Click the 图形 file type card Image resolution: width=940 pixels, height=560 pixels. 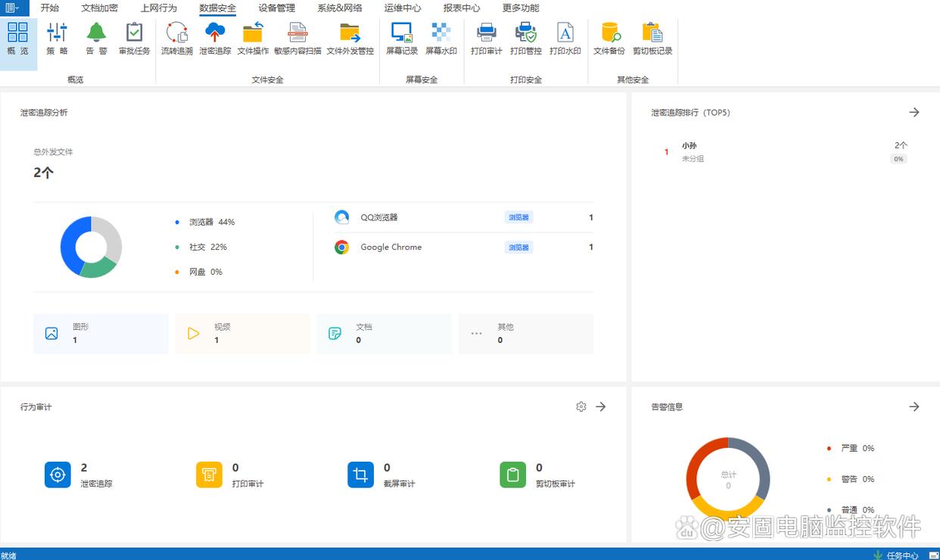coord(101,334)
